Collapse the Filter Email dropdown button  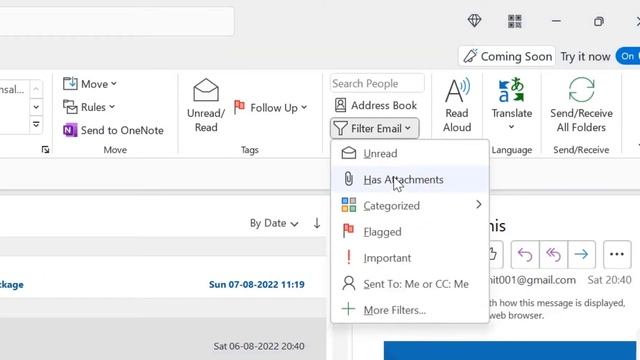(374, 129)
